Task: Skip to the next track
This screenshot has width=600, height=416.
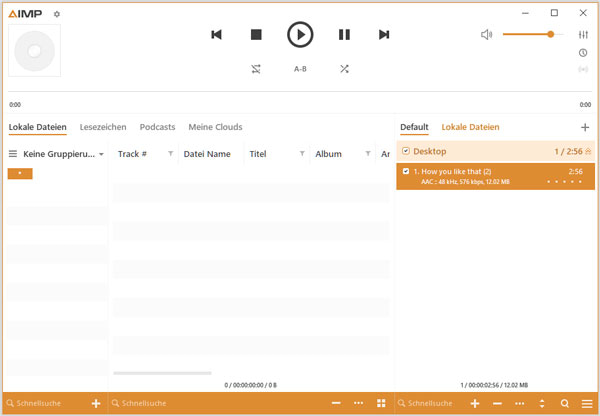Action: (384, 35)
